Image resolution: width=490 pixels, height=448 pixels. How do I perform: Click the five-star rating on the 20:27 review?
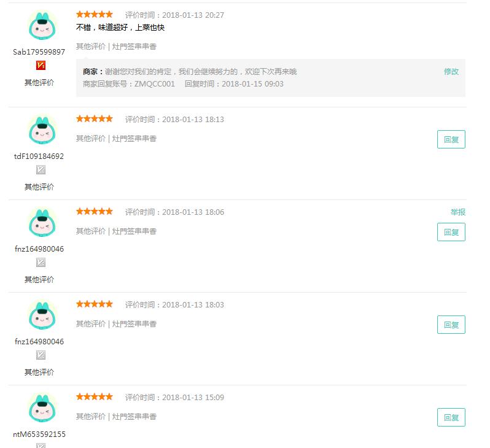(95, 14)
